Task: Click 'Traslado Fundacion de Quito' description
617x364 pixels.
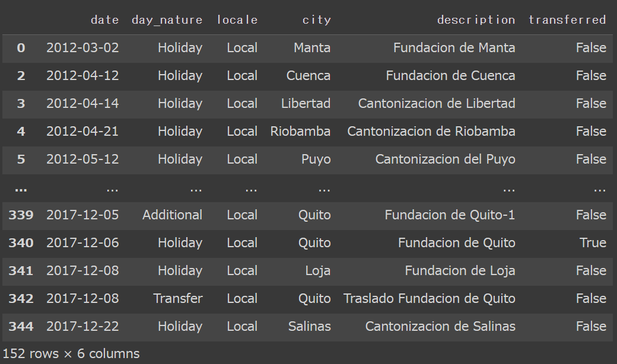Action: 430,299
